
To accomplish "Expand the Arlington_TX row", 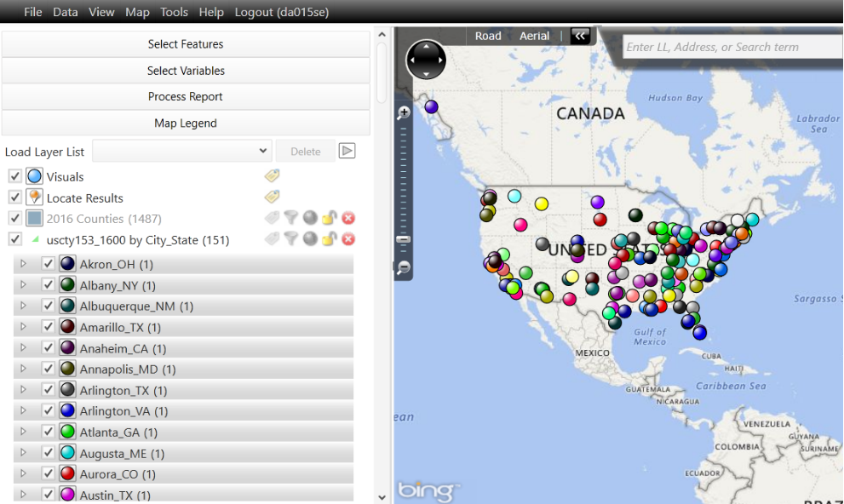I will click(x=23, y=389).
